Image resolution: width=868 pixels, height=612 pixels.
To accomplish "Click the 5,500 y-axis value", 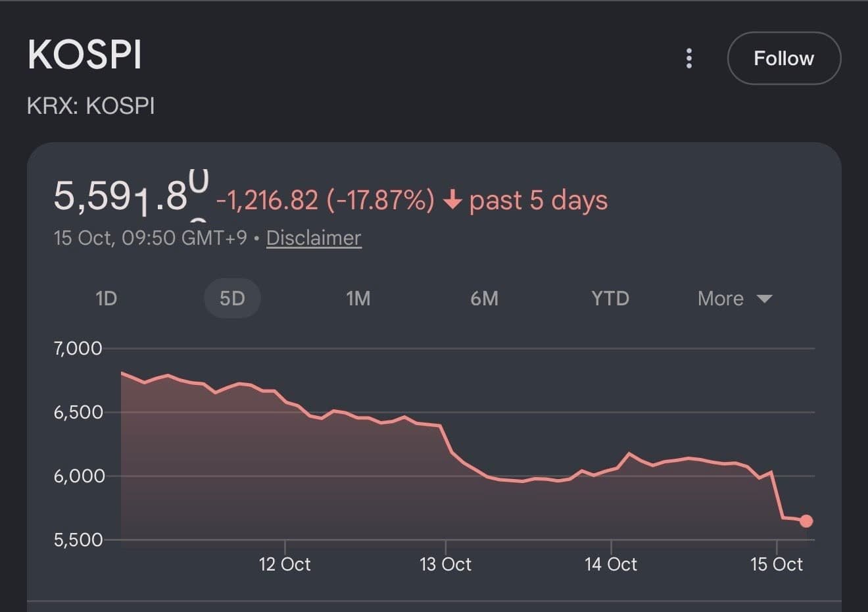I will (x=78, y=540).
